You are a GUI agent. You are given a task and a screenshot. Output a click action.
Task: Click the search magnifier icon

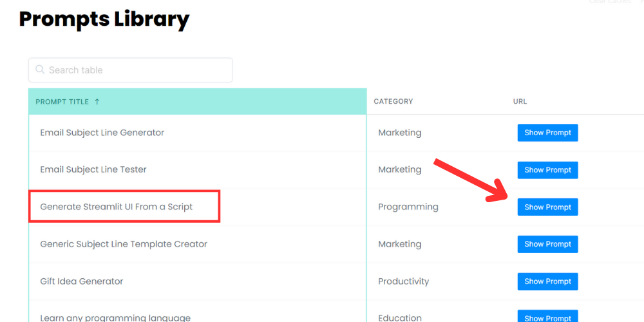tap(40, 70)
